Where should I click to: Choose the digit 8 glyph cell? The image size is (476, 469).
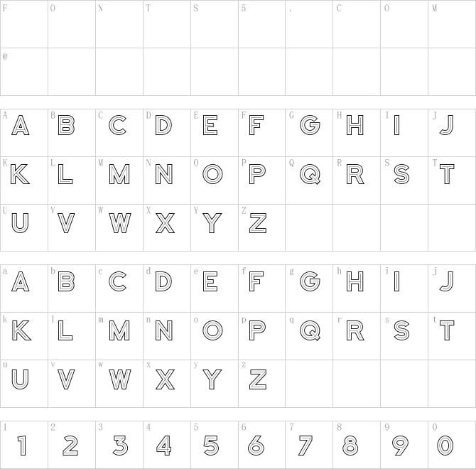[357, 445]
